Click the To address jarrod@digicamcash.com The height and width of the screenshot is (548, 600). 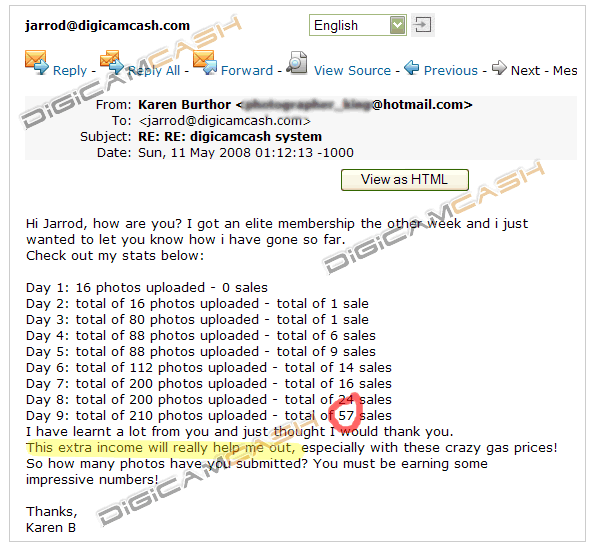(x=225, y=121)
